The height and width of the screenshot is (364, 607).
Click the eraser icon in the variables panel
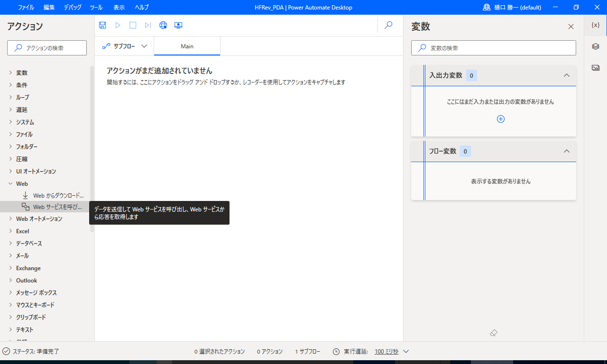(493, 333)
